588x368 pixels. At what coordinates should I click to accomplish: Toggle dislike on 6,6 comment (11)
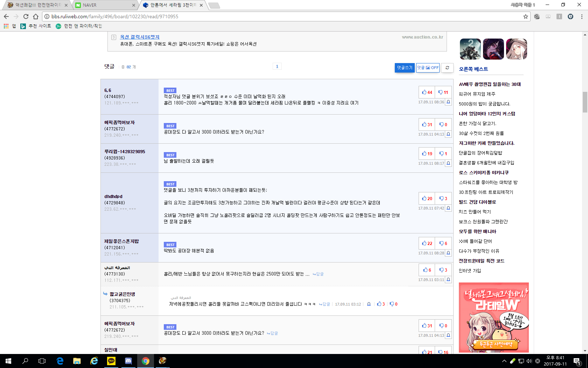point(443,93)
